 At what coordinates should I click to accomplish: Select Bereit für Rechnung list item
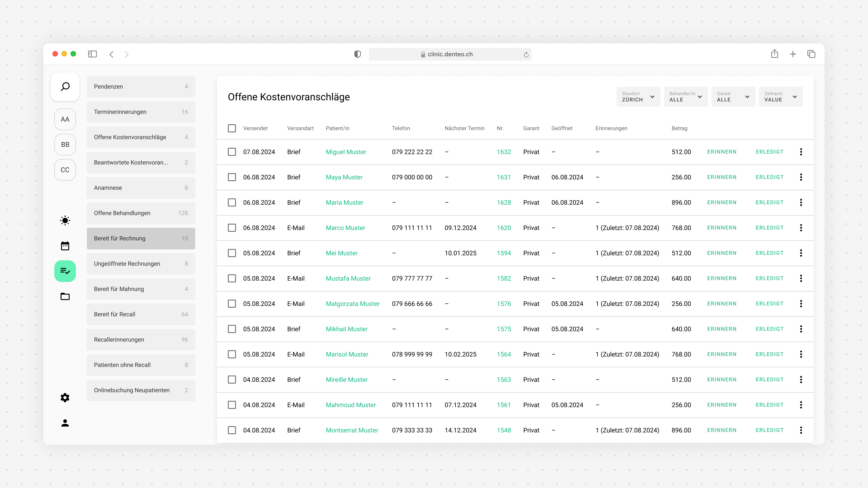click(141, 238)
